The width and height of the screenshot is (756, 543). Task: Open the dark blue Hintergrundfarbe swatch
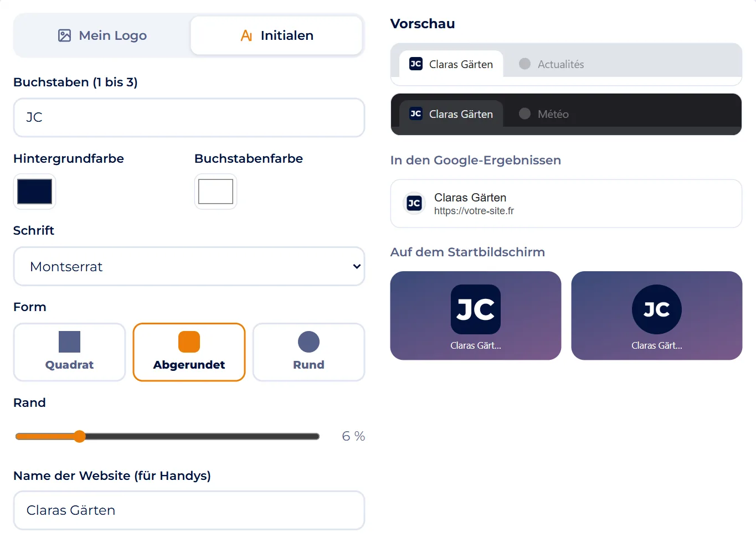point(34,192)
